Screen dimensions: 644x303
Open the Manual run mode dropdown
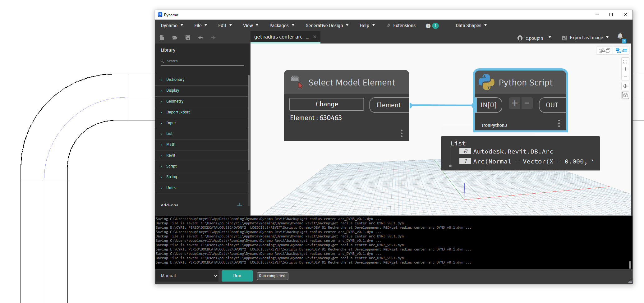[188, 276]
